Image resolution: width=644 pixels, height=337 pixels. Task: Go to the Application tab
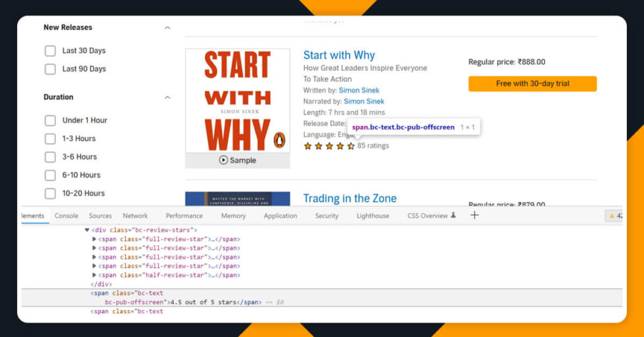(280, 216)
